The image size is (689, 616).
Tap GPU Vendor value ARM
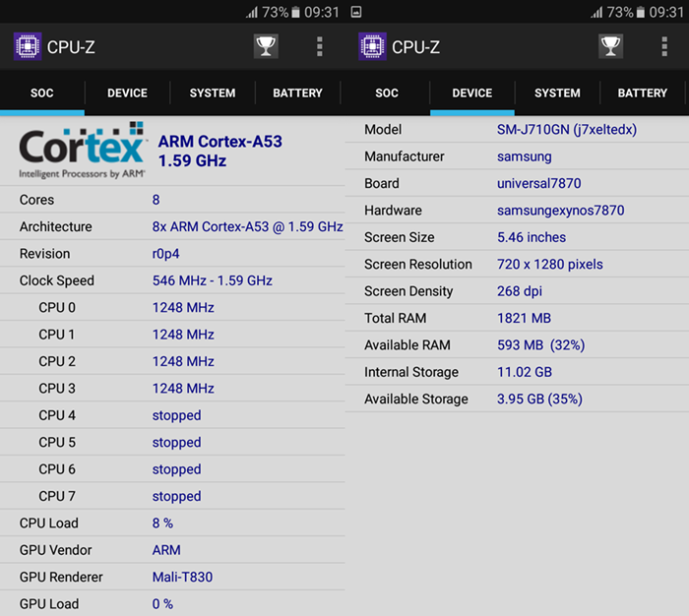166,550
